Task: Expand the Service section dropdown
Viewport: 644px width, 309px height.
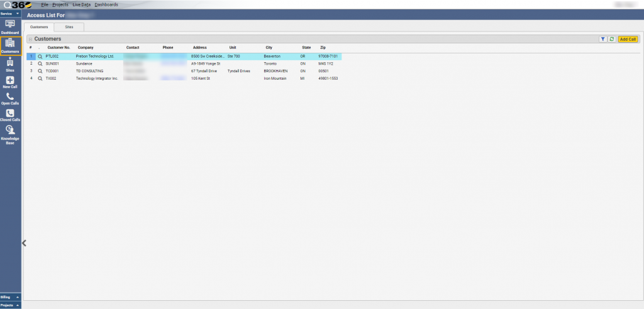Action: pos(11,13)
